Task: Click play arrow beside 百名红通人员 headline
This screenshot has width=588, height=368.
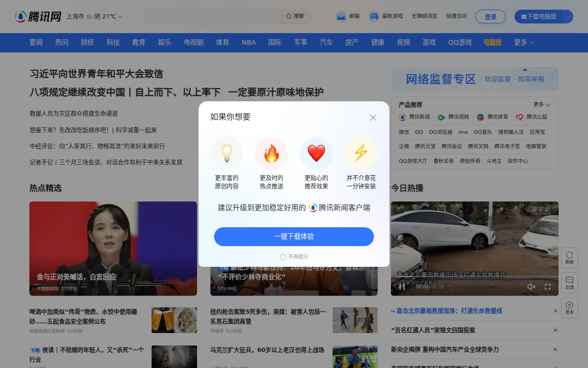Action: point(556,330)
